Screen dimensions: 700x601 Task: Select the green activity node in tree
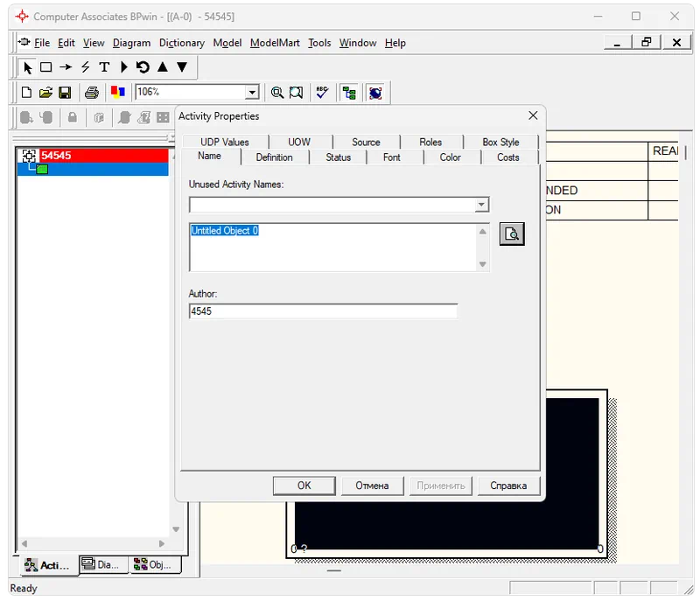click(x=42, y=169)
